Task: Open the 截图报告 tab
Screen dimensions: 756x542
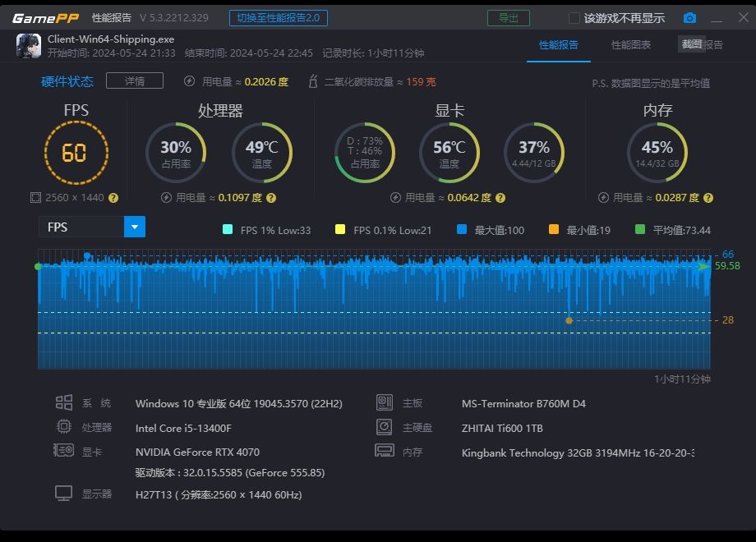Action: click(x=702, y=45)
